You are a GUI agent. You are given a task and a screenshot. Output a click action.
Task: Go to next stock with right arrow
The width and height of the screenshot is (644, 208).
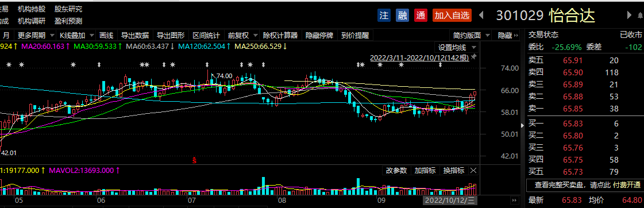pyautogui.click(x=629, y=15)
